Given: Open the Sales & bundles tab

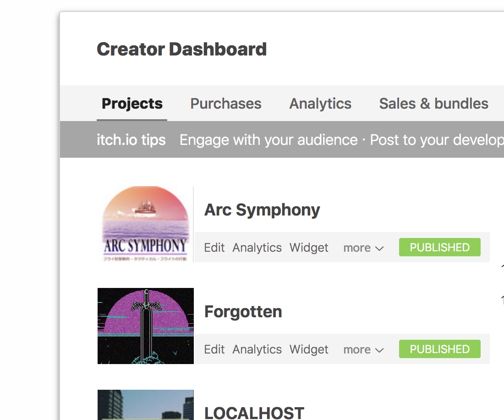Looking at the screenshot, I should (433, 104).
